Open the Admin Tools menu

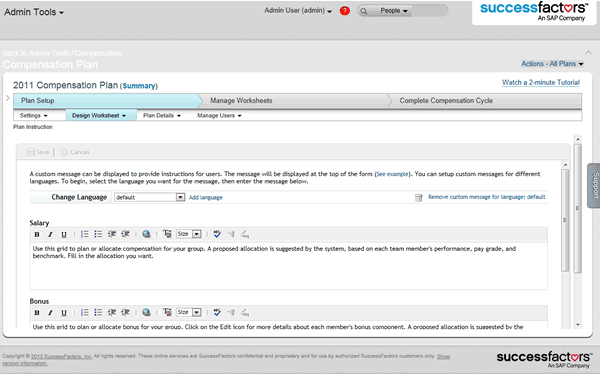34,12
